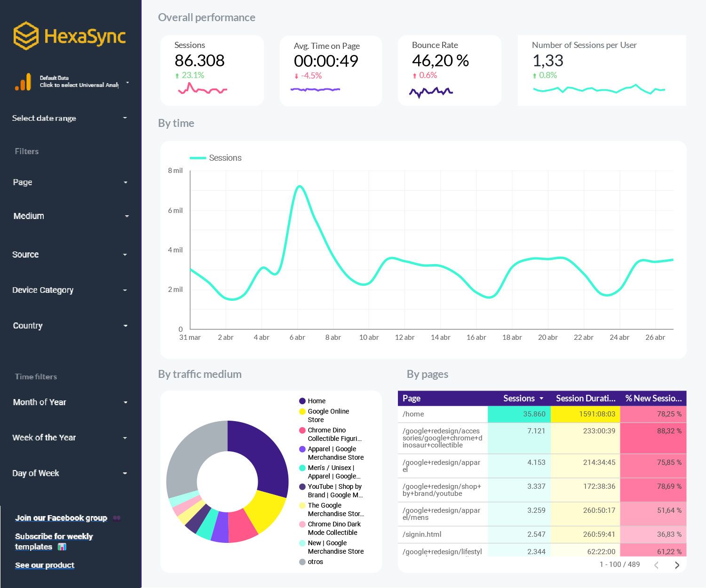Image resolution: width=706 pixels, height=588 pixels.
Task: Go to next page of table results
Action: [x=677, y=565]
